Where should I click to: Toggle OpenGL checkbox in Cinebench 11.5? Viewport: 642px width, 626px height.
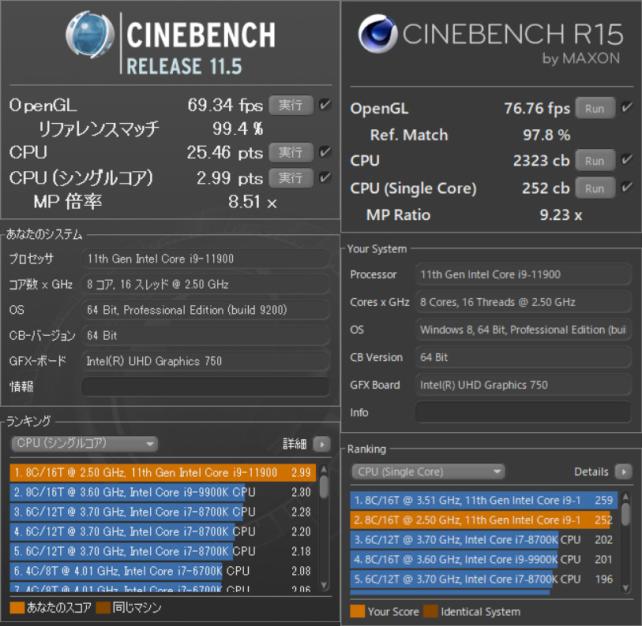(x=325, y=105)
